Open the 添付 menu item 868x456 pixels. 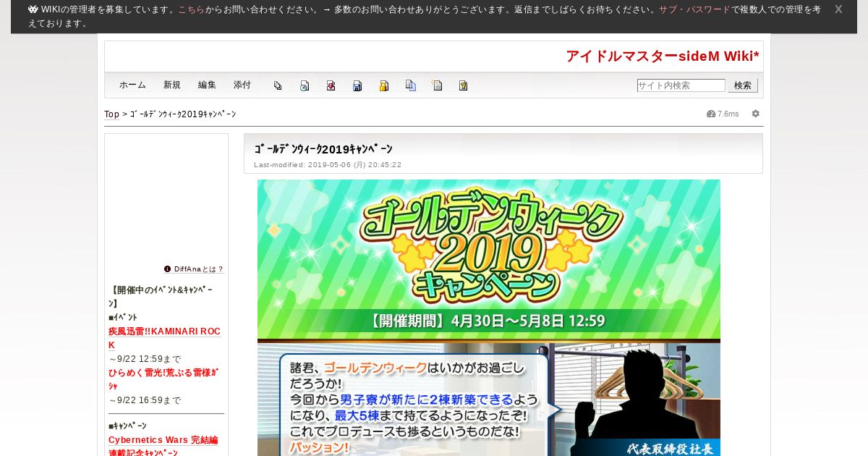[242, 85]
